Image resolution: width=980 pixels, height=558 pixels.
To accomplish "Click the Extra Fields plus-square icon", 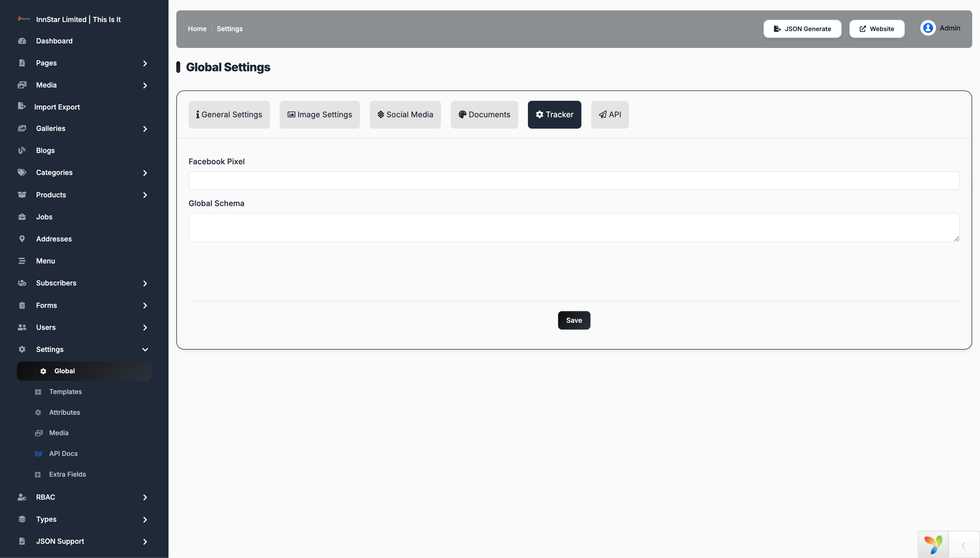I will click(38, 474).
